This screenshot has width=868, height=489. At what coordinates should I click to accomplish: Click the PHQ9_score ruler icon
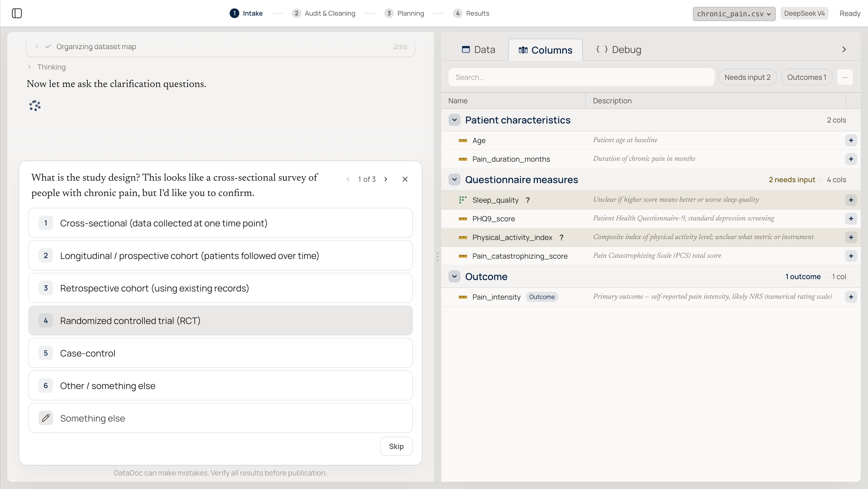pyautogui.click(x=463, y=219)
